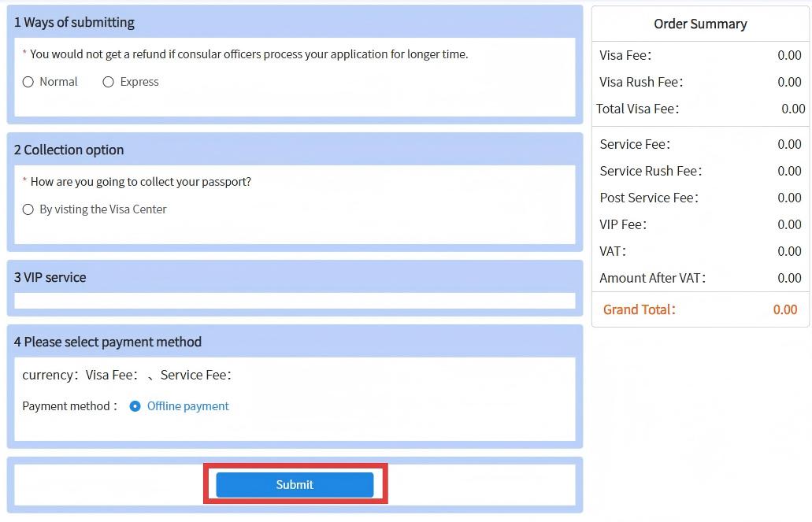
Task: Click the Service Fee label in summary
Action: coord(634,144)
